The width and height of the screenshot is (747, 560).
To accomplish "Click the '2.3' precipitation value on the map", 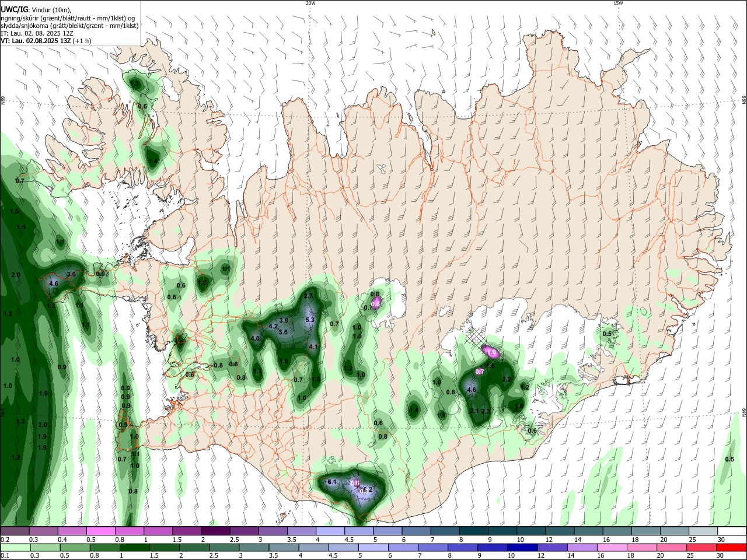I will (486, 412).
